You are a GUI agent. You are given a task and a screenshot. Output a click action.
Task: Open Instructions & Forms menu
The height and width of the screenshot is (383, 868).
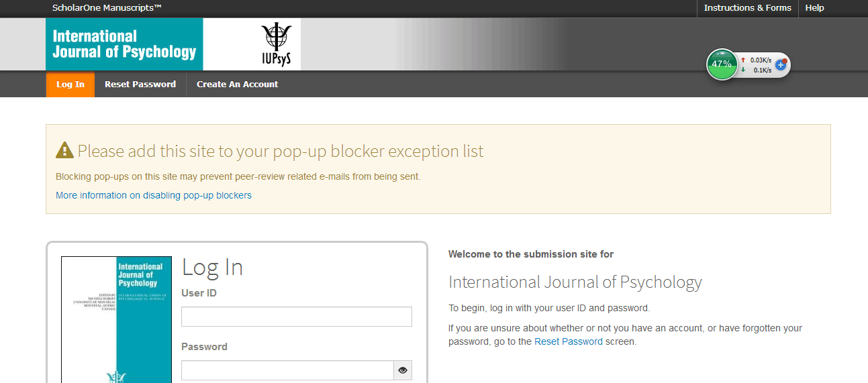click(x=747, y=8)
